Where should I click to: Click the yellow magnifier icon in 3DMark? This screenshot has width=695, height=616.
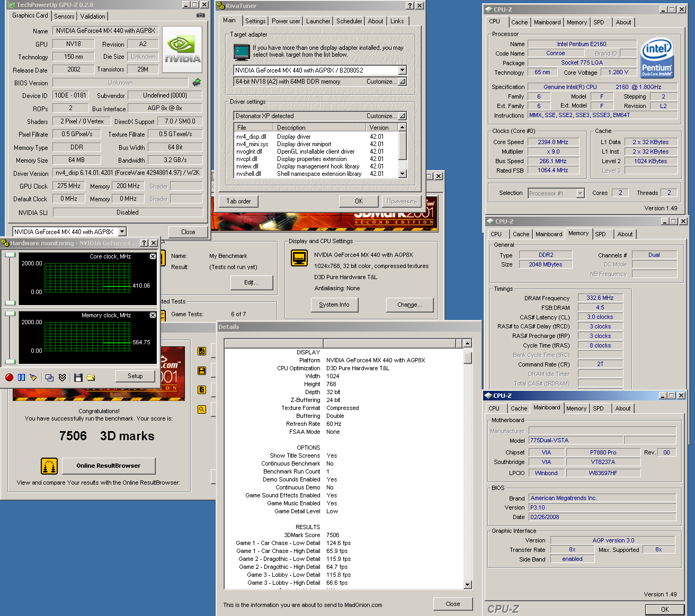point(202,409)
